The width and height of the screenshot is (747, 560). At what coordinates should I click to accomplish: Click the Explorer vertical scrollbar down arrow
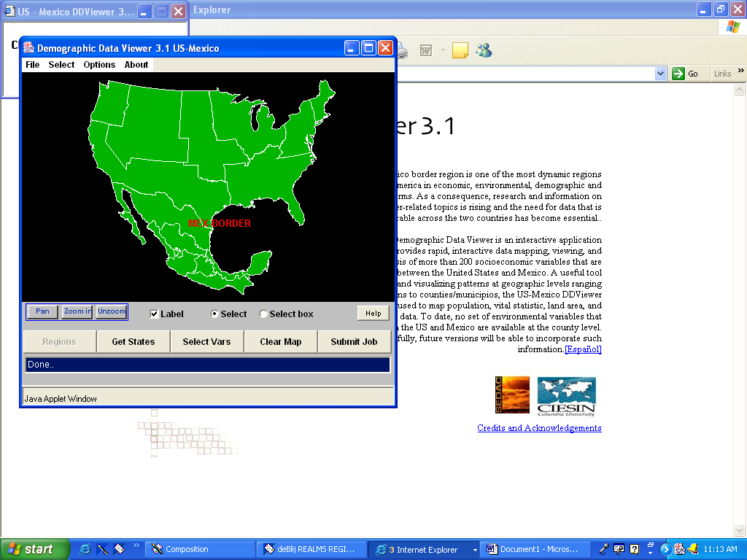(740, 530)
